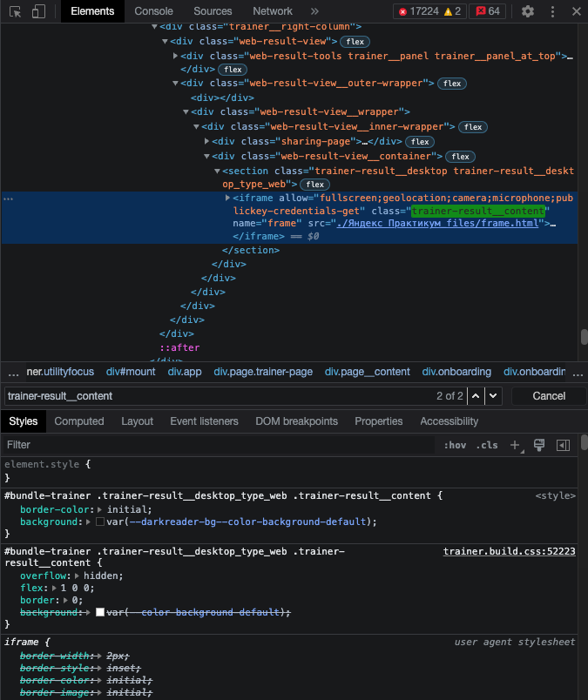Open the :hov element state panel

click(454, 445)
